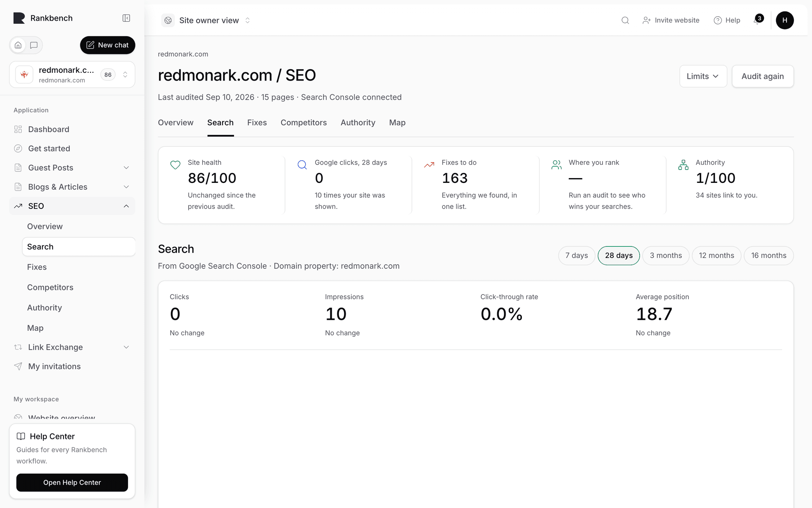This screenshot has width=812, height=508.
Task: Click the Where you rank people icon
Action: [556, 165]
